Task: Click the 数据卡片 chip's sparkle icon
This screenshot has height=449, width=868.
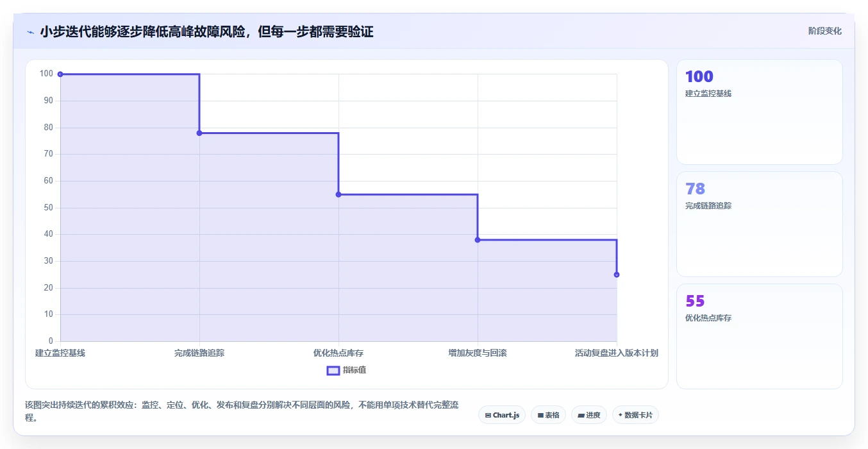Action: [x=621, y=415]
